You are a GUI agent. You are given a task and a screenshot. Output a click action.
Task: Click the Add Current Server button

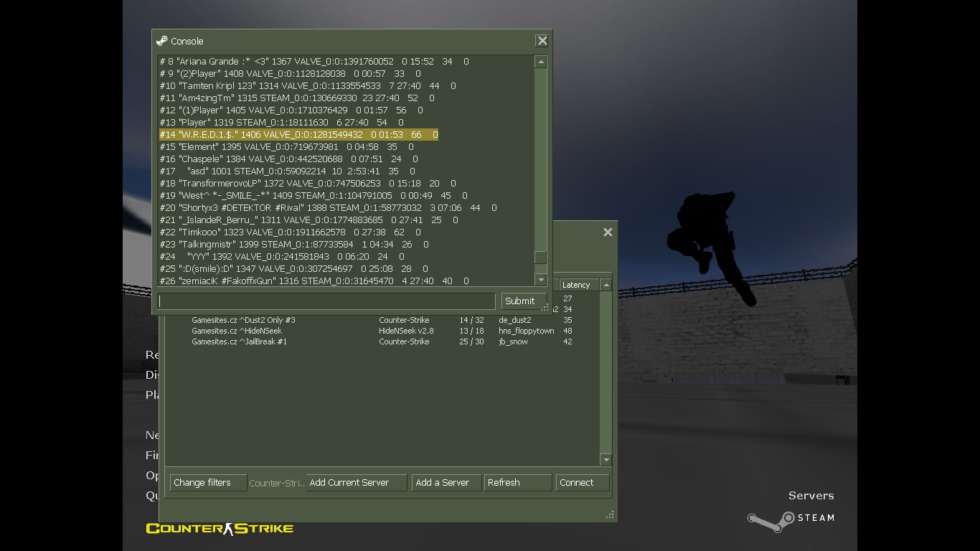356,483
